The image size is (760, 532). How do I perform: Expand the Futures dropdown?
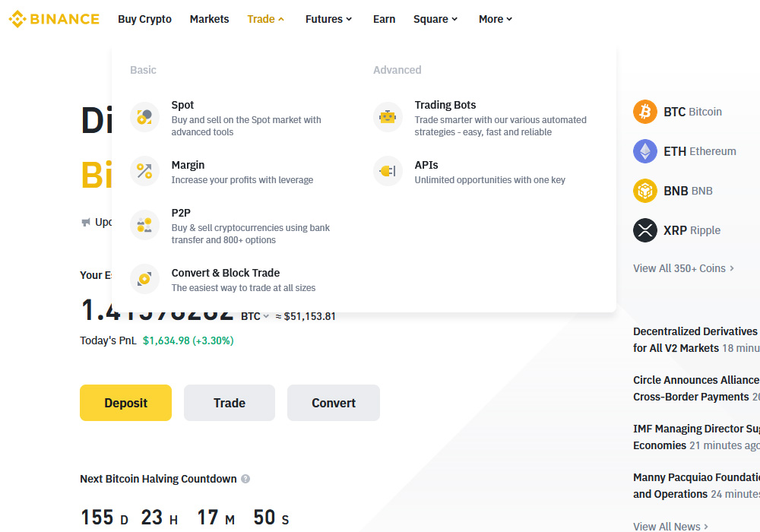pos(328,19)
